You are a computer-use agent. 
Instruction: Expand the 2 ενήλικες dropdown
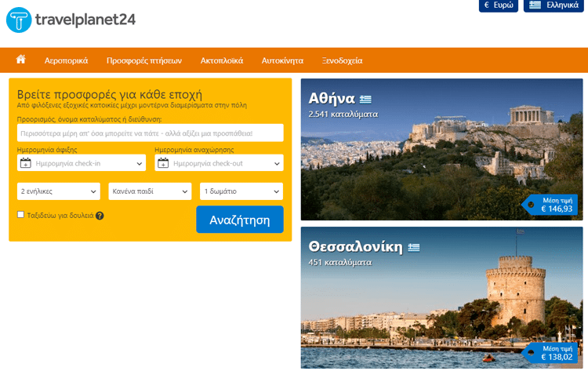click(59, 191)
